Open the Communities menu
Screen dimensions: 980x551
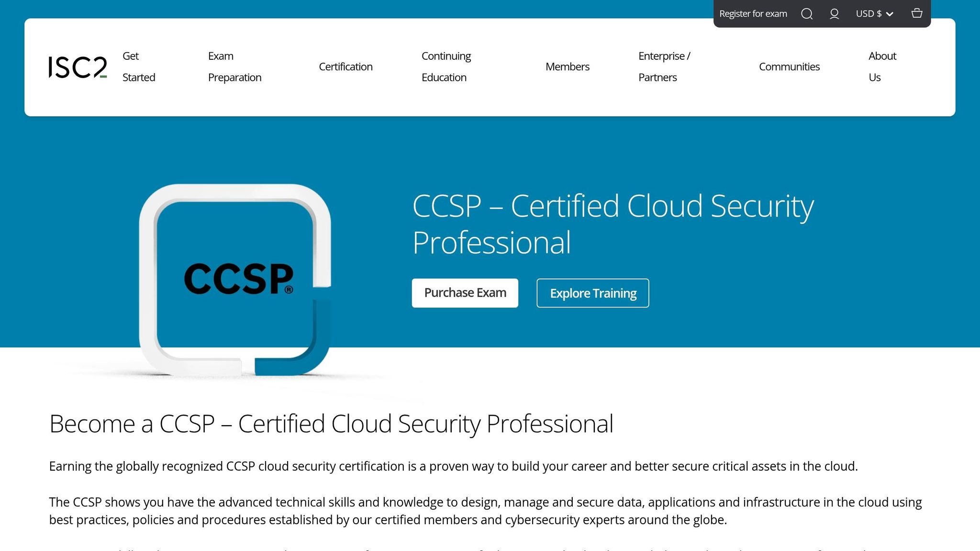pyautogui.click(x=789, y=66)
